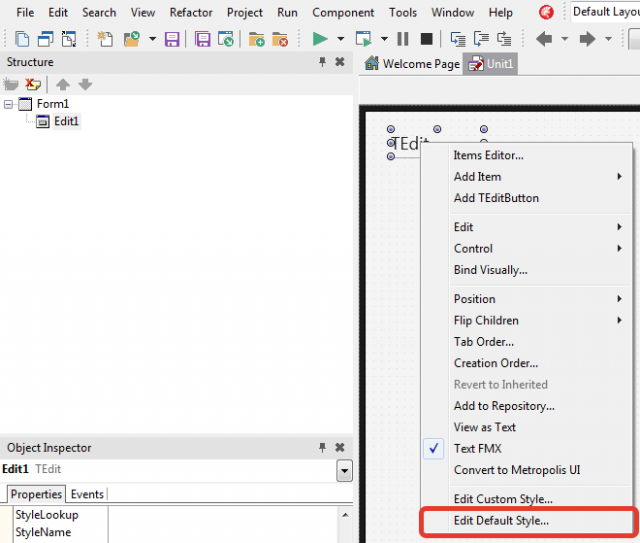
Task: Click New item icon in Structure toolbar
Action: click(x=11, y=85)
